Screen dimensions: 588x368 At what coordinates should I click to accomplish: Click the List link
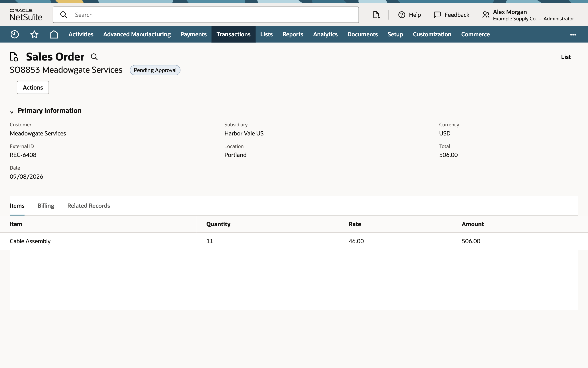tap(566, 57)
